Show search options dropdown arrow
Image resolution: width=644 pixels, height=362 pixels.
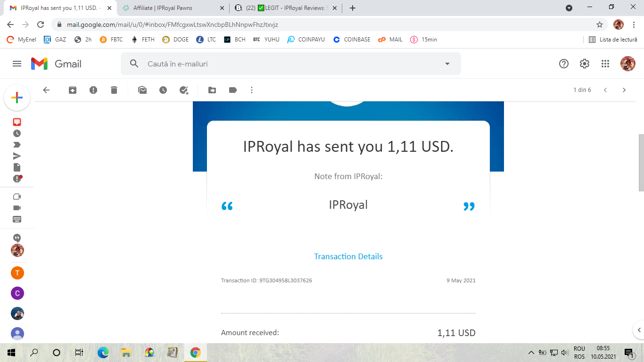pos(447,64)
